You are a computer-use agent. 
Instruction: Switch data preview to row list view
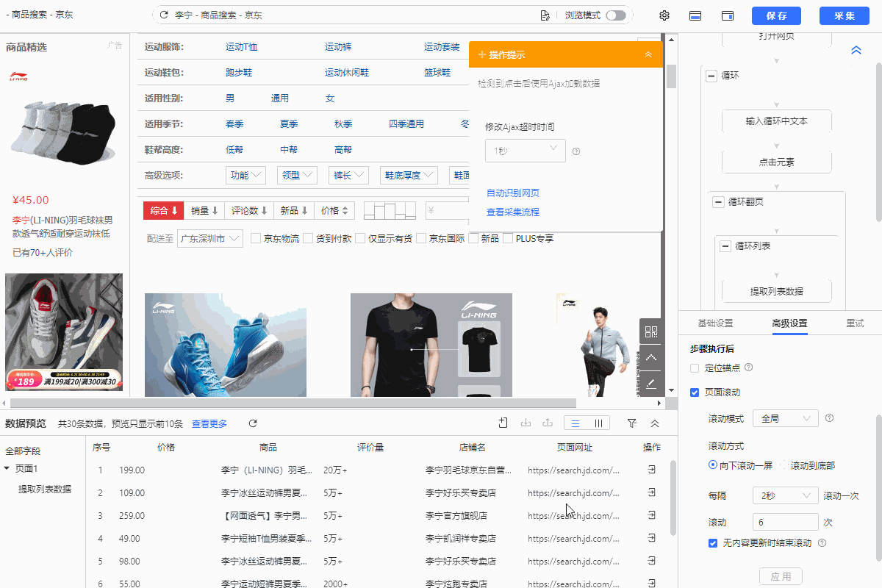[576, 423]
